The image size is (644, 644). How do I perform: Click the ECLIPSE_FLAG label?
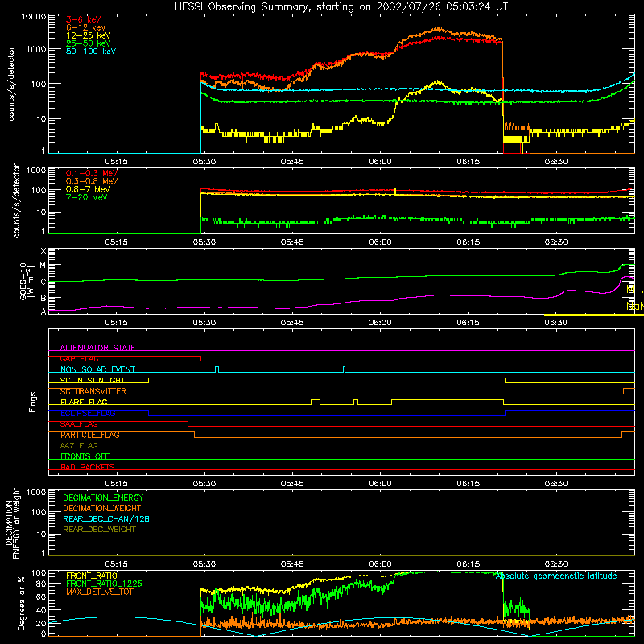(x=88, y=413)
